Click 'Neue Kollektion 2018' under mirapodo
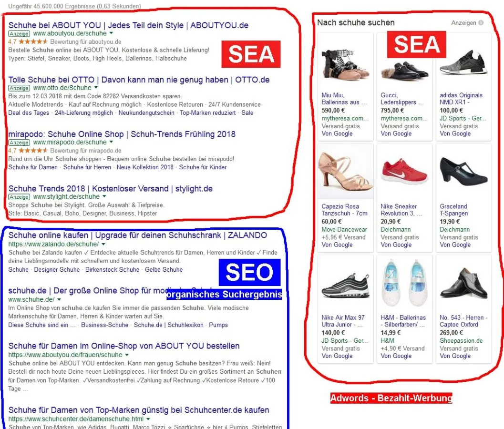The image size is (504, 429). (x=145, y=167)
